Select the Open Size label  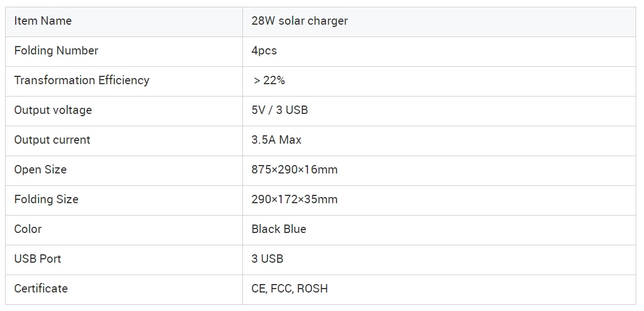coord(40,170)
